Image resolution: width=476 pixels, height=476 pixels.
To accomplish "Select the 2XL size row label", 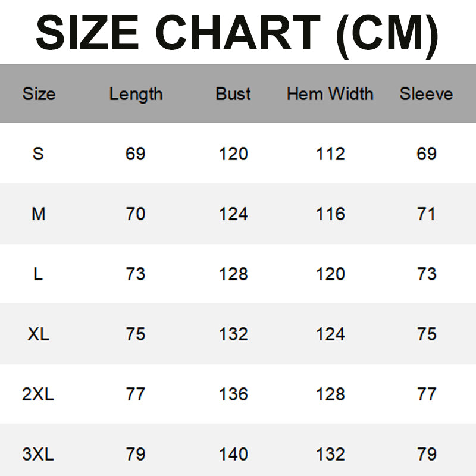I will pyautogui.click(x=38, y=394).
